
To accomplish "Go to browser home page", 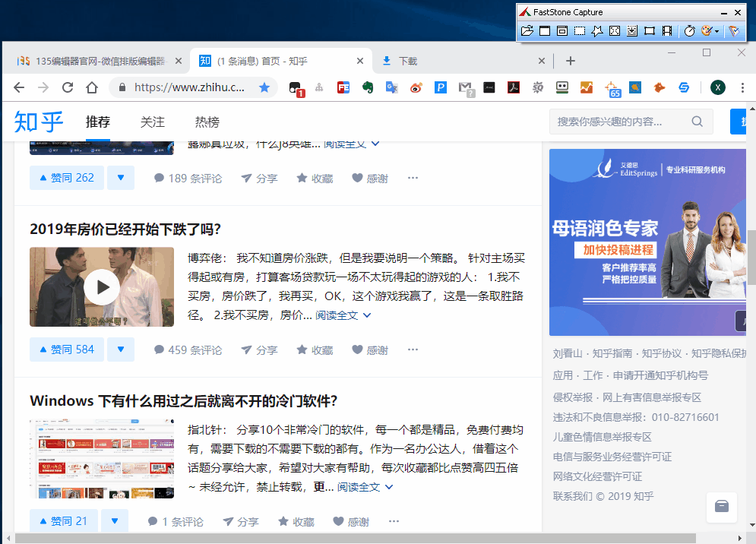I will [92, 87].
